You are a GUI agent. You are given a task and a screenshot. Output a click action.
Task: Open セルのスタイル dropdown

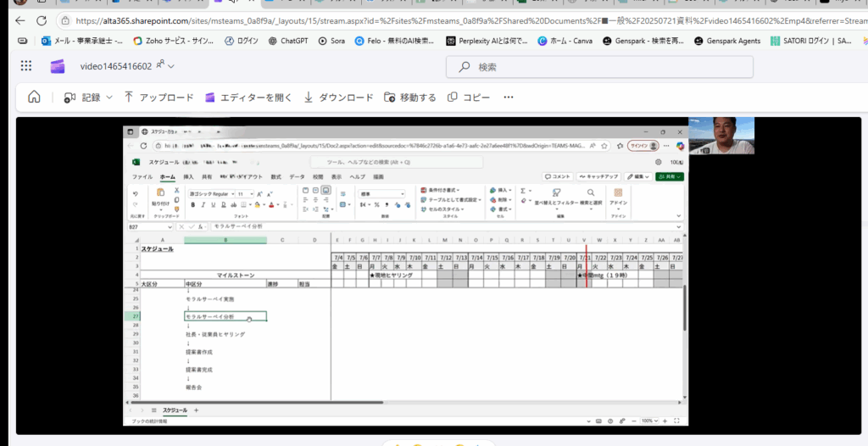[443, 209]
